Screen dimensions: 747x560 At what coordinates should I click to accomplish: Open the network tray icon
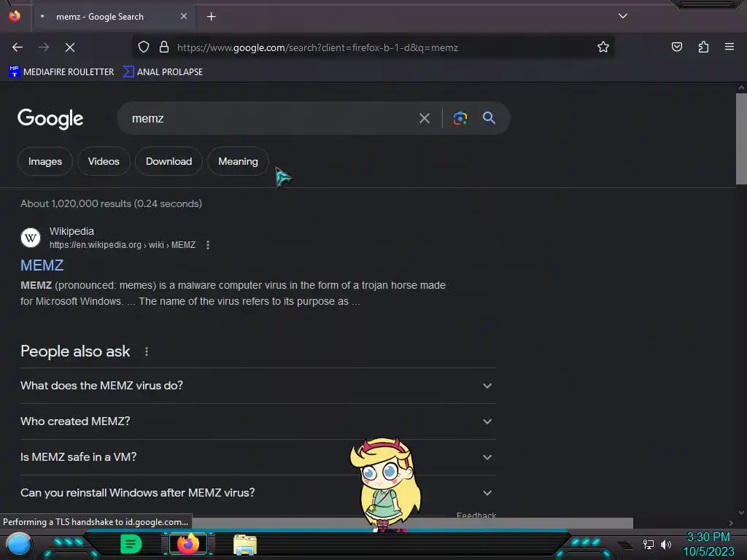coord(649,544)
